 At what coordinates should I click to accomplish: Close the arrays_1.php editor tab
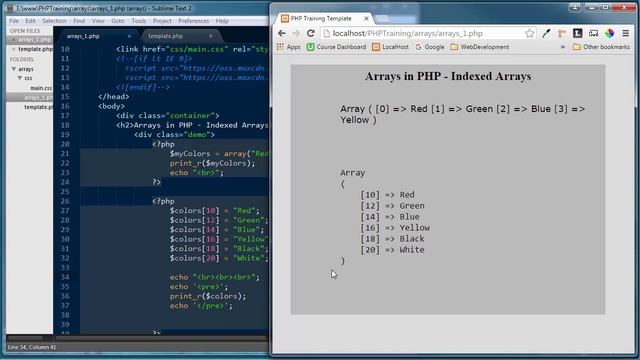coord(129,36)
